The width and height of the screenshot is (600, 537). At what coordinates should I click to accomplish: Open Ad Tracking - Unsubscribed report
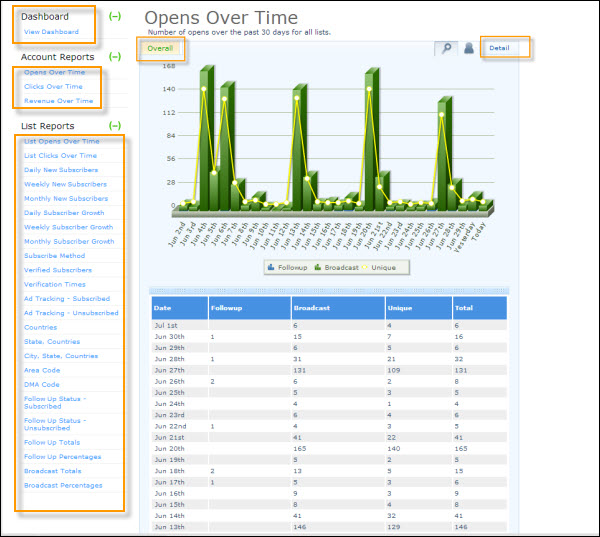pyautogui.click(x=71, y=313)
